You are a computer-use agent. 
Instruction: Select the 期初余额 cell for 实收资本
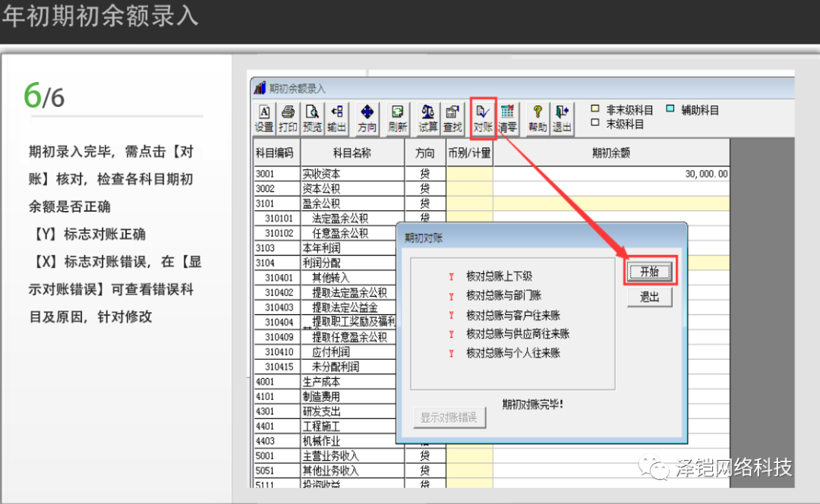[x=610, y=174]
